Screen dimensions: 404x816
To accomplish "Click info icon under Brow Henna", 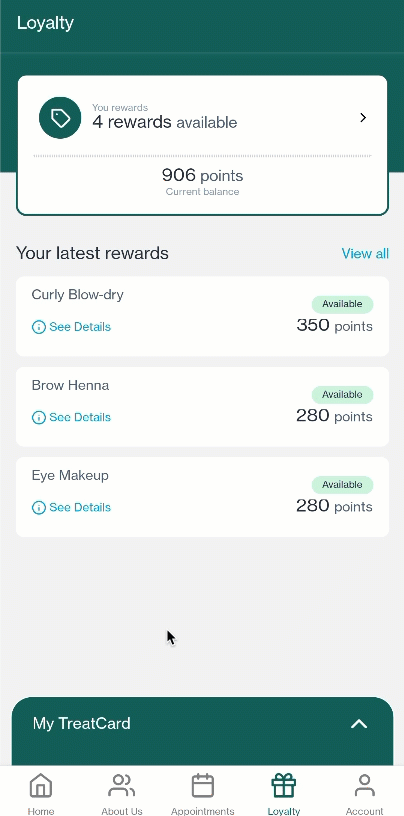I will click(x=39, y=417).
